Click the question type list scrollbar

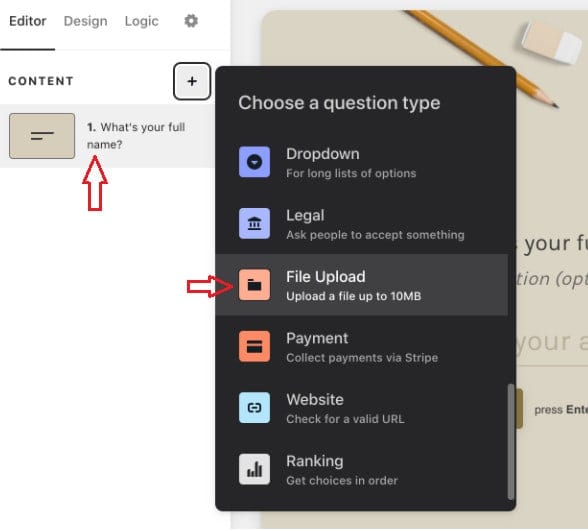(511, 442)
